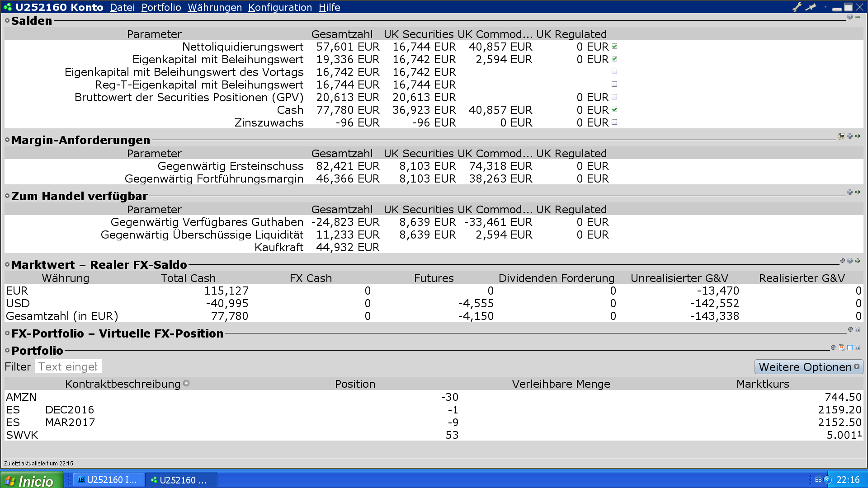This screenshot has height=488, width=868.
Task: Click the Inicio start button
Action: [31, 480]
